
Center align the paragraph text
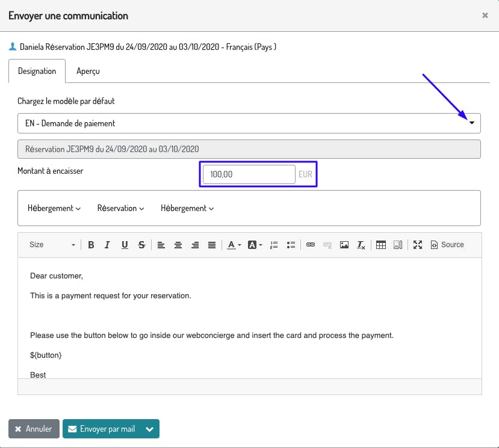178,245
